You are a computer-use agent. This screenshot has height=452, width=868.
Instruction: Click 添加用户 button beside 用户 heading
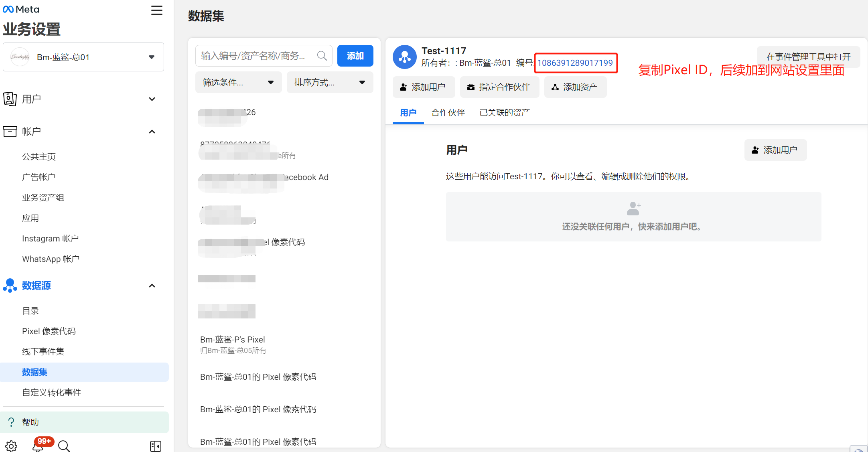click(775, 150)
